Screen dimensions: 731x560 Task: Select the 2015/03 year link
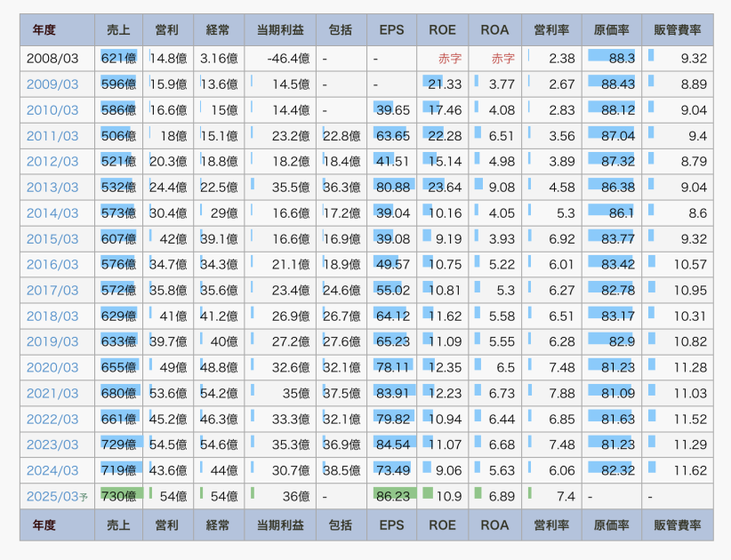point(52,239)
